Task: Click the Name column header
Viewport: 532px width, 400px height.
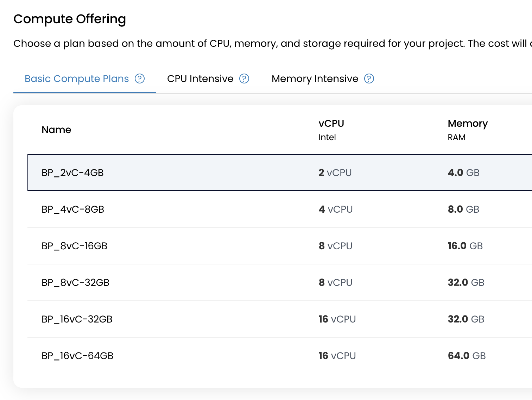Action: pyautogui.click(x=56, y=130)
